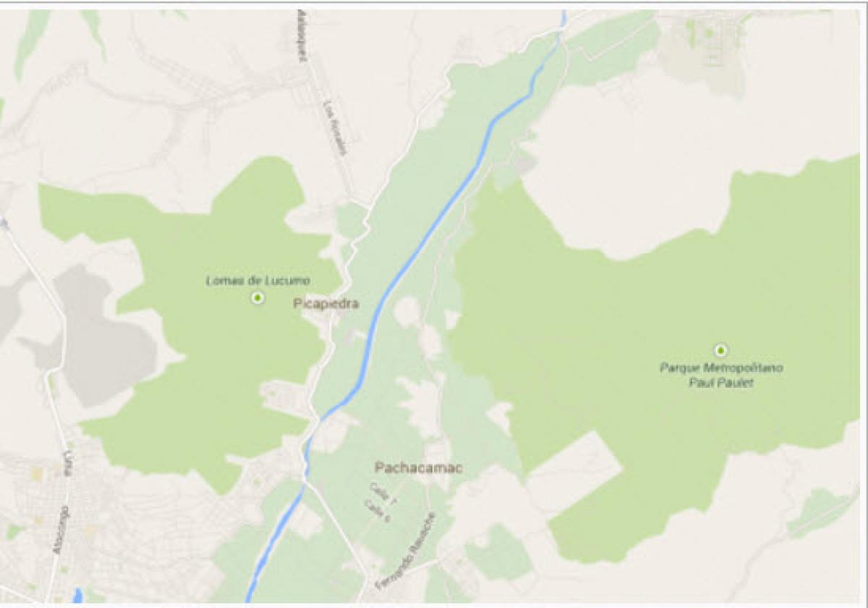Image resolution: width=868 pixels, height=608 pixels.
Task: Click the Parque Metropolitano Paul Paulet label
Action: 720,375
